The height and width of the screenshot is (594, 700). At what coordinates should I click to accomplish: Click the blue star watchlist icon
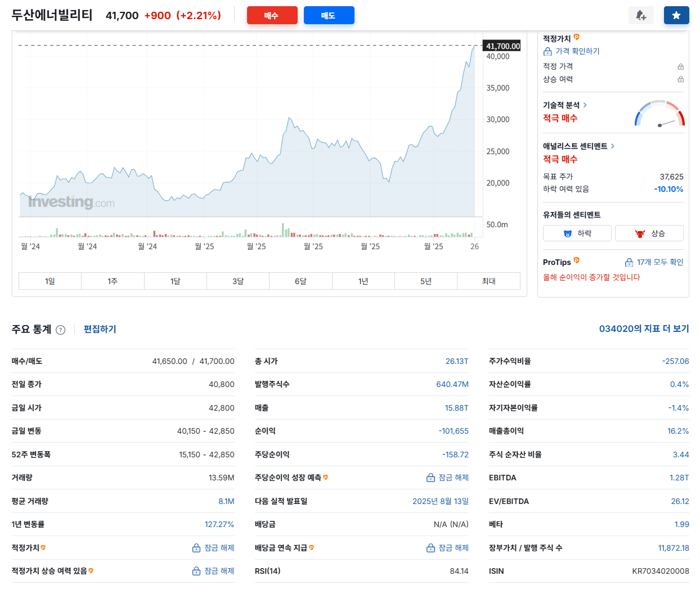pyautogui.click(x=676, y=15)
